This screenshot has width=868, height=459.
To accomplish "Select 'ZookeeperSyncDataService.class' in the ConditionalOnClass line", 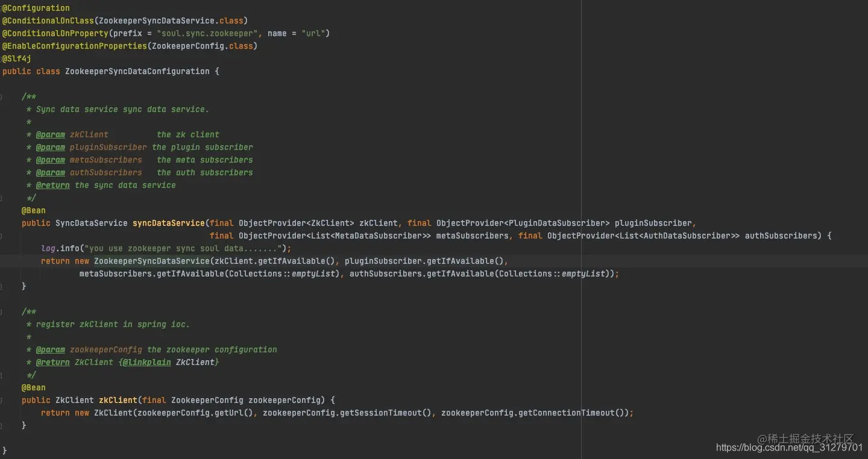I will click(x=171, y=20).
